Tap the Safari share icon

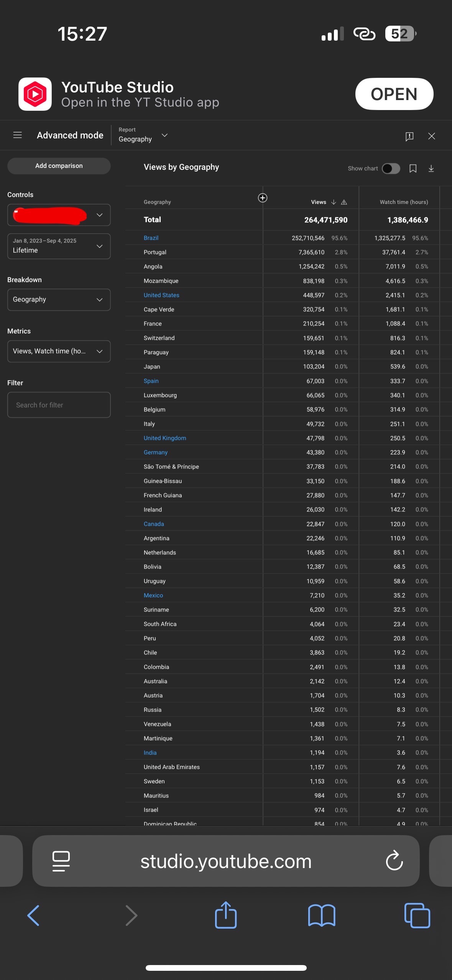click(226, 915)
